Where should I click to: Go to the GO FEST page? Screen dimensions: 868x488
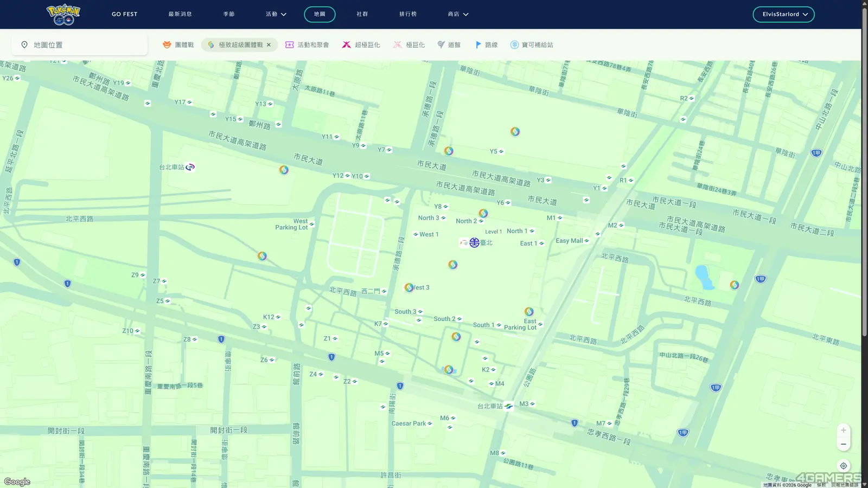click(125, 14)
